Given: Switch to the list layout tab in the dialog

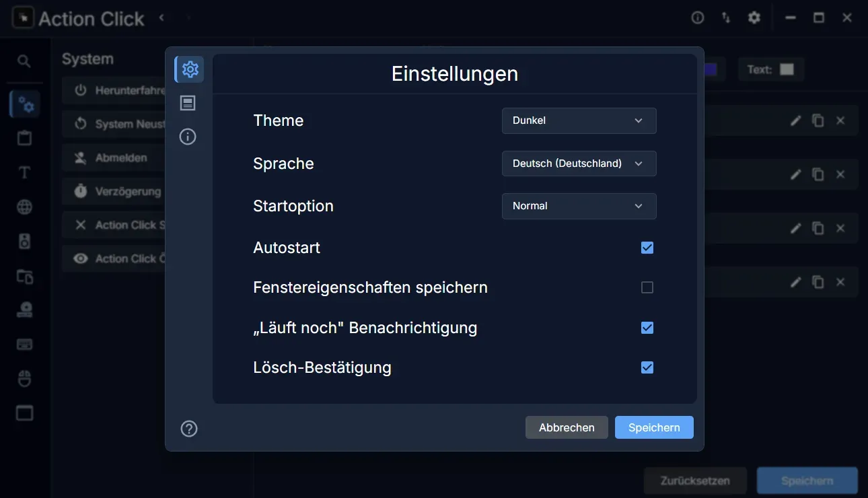Looking at the screenshot, I should [x=188, y=103].
